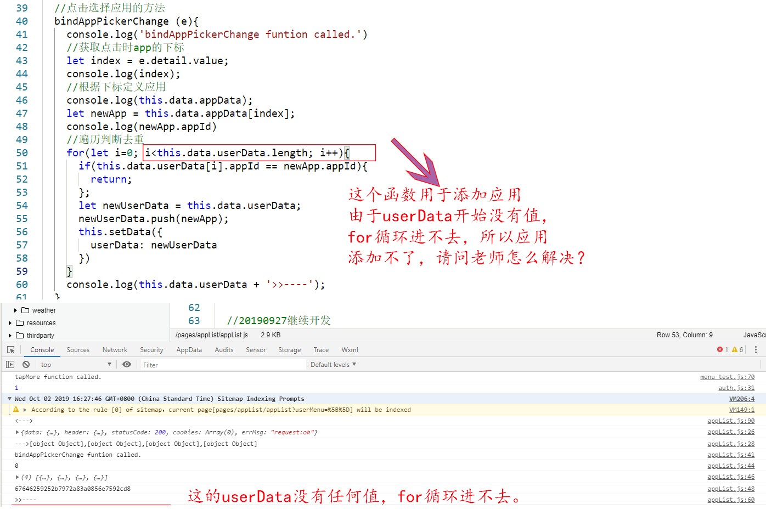Open the top context dropdown
Image resolution: width=766 pixels, height=532 pixels.
76,364
